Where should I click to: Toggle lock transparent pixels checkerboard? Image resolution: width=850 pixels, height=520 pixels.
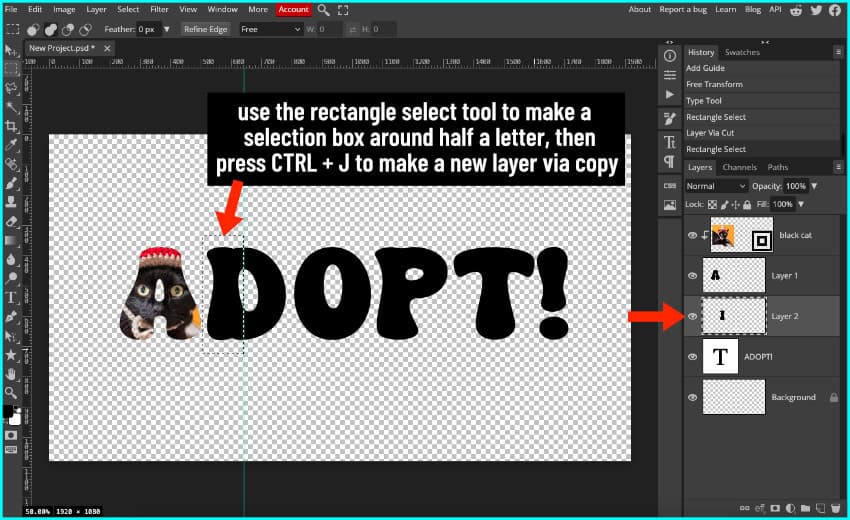(x=712, y=204)
